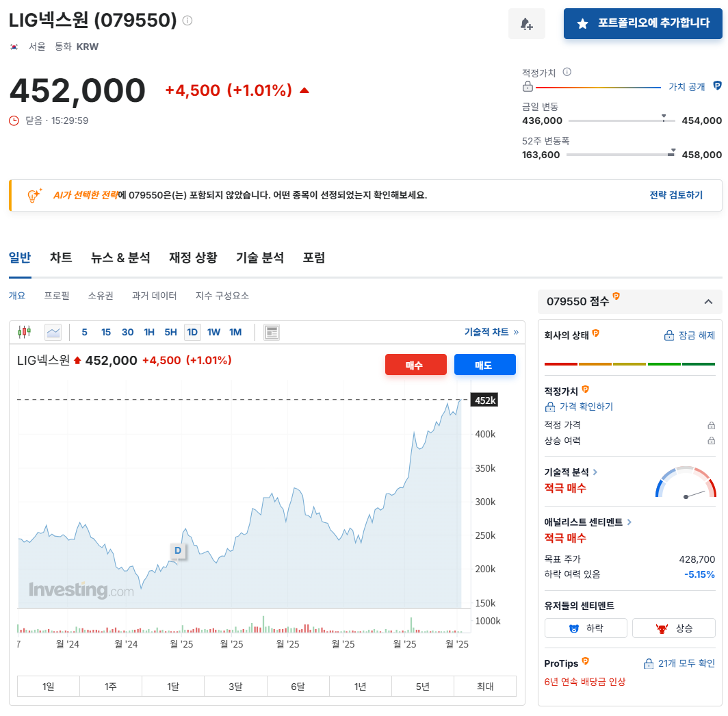Click the 452k price label on chart axis
728x716 pixels.
(484, 400)
